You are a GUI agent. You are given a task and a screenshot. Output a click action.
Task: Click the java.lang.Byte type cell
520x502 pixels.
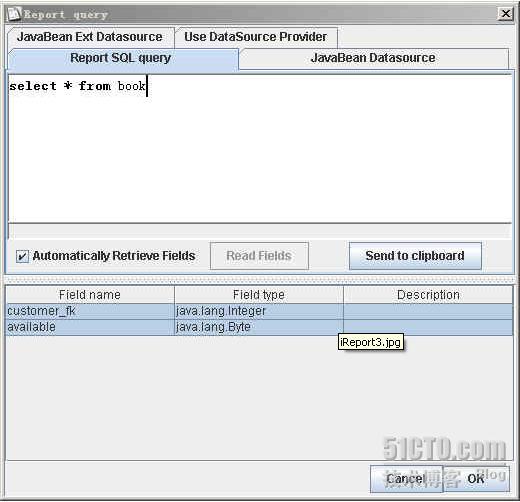[259, 327]
